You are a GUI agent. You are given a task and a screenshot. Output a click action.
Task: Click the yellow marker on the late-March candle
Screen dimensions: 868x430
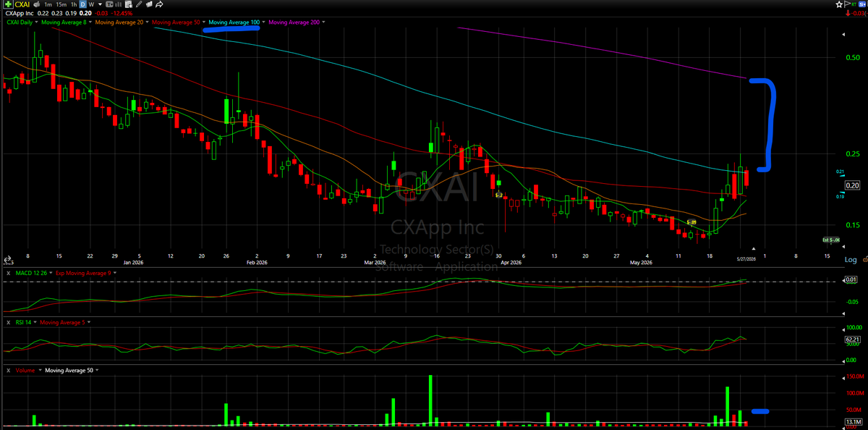pyautogui.click(x=499, y=195)
